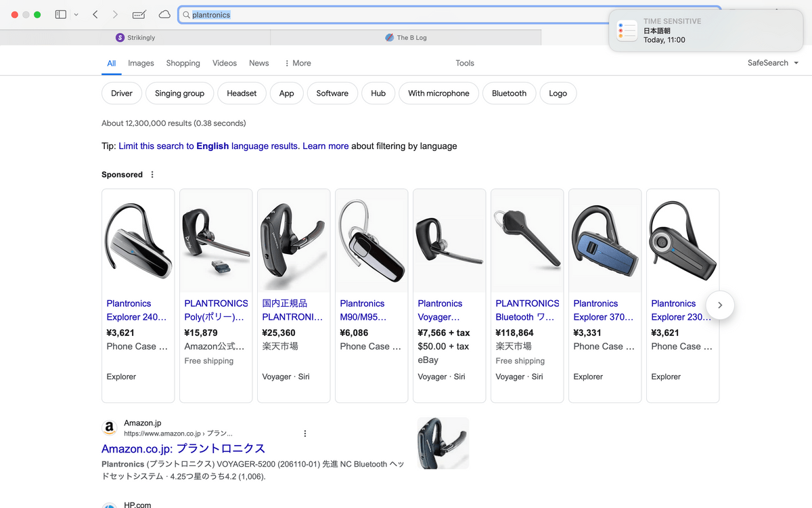Viewport: 812px width, 508px height.
Task: Open the Plantronics Explorer 230 product image
Action: [x=683, y=241]
